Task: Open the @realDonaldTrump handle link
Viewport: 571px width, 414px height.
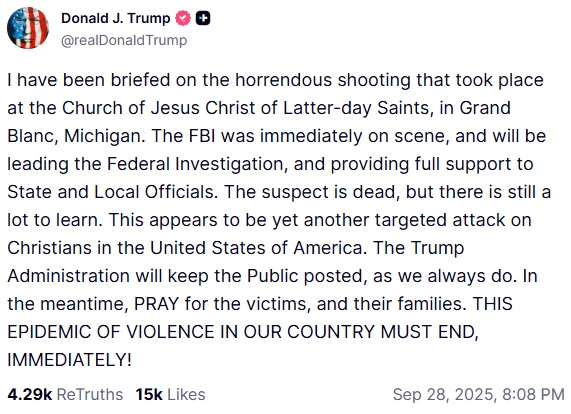Action: pyautogui.click(x=124, y=40)
